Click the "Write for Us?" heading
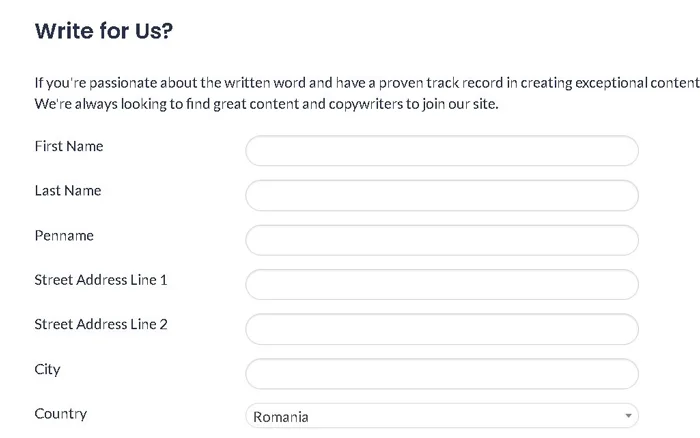This screenshot has width=700, height=438. point(104,31)
